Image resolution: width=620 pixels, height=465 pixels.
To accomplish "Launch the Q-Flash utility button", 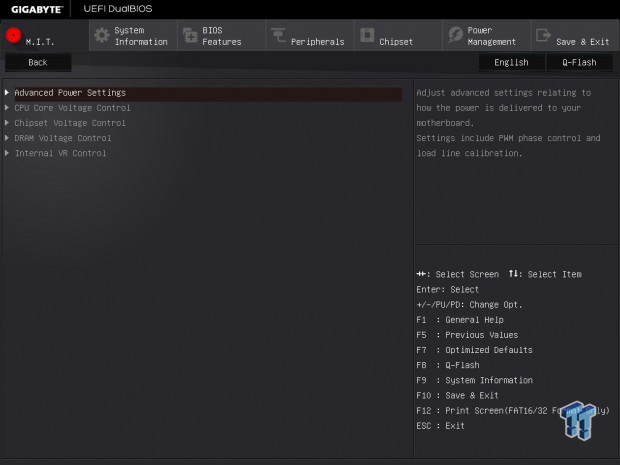I will point(579,62).
